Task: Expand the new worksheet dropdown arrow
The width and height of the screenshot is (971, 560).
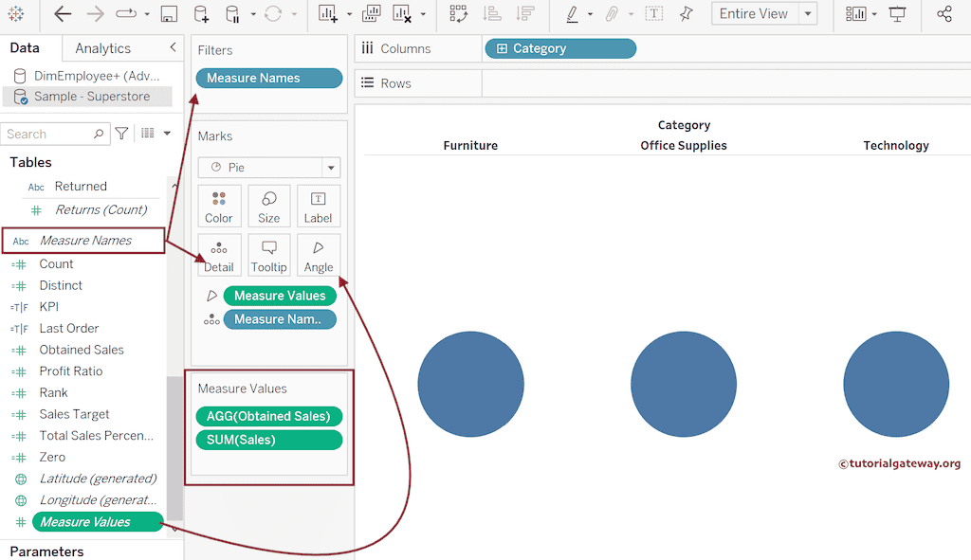Action: point(349,14)
